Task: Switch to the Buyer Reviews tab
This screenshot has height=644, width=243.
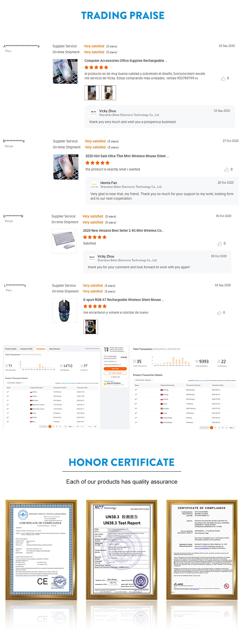Action: click(x=55, y=349)
